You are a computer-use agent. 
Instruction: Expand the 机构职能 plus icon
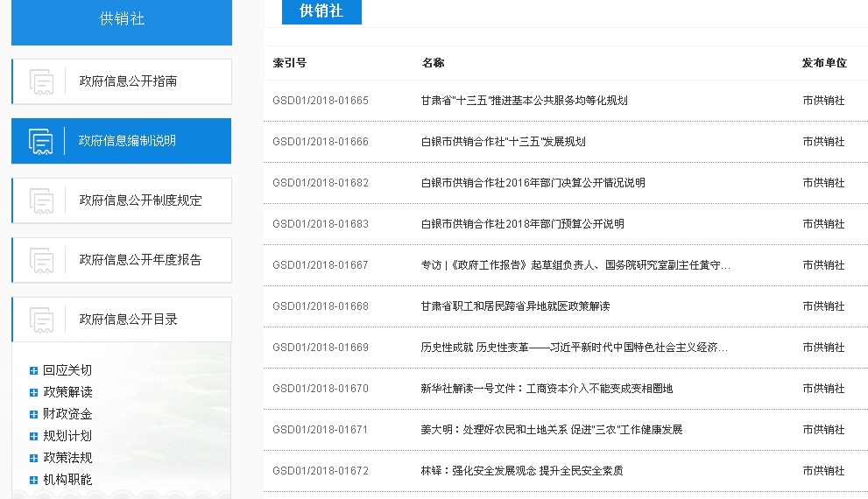point(34,480)
